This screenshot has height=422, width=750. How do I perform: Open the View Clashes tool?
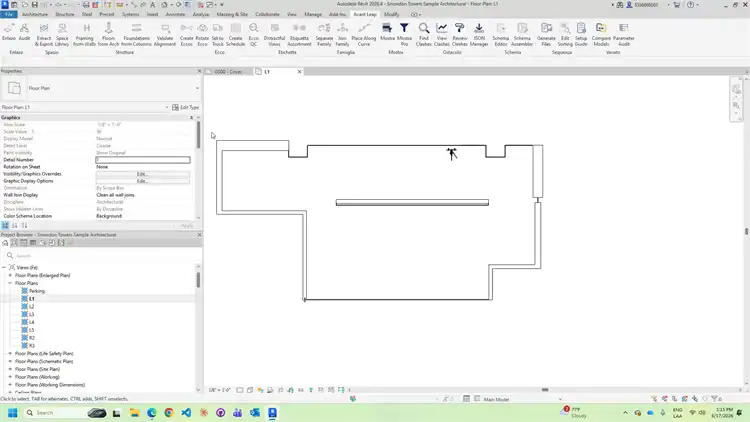point(442,35)
